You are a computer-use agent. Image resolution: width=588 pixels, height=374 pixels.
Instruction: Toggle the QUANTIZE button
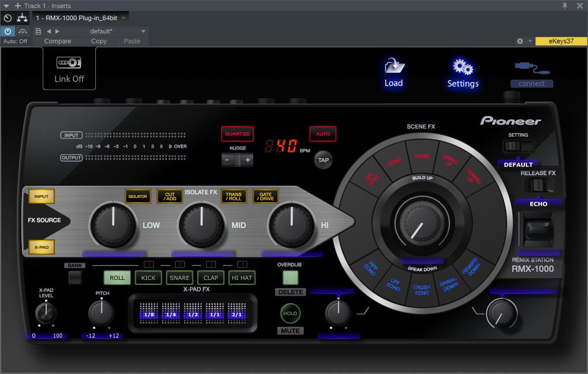tap(237, 134)
